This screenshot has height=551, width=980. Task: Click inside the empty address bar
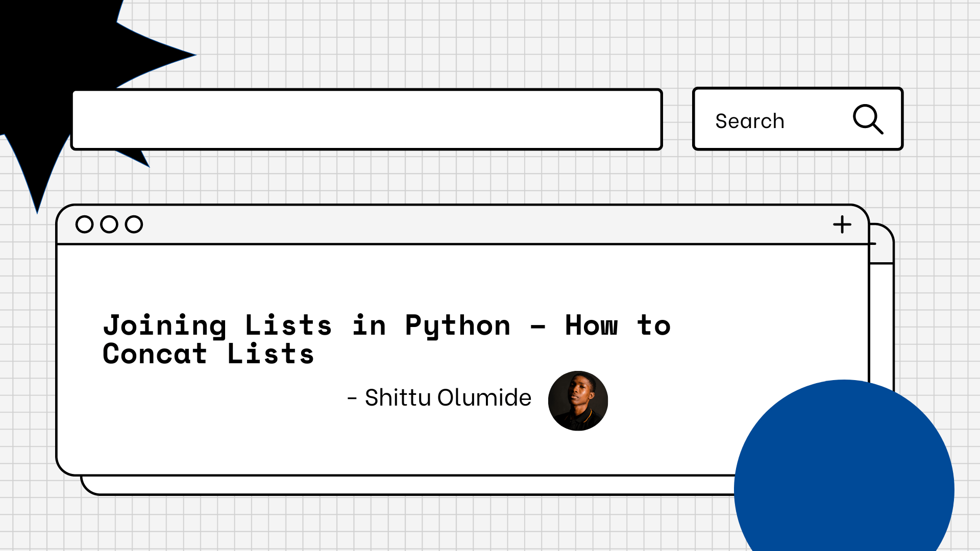(367, 119)
